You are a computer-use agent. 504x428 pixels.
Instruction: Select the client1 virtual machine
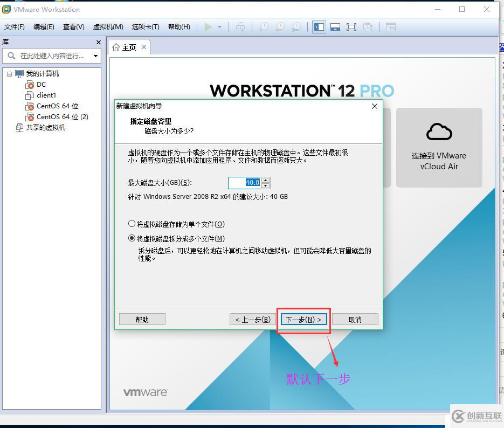pos(46,95)
